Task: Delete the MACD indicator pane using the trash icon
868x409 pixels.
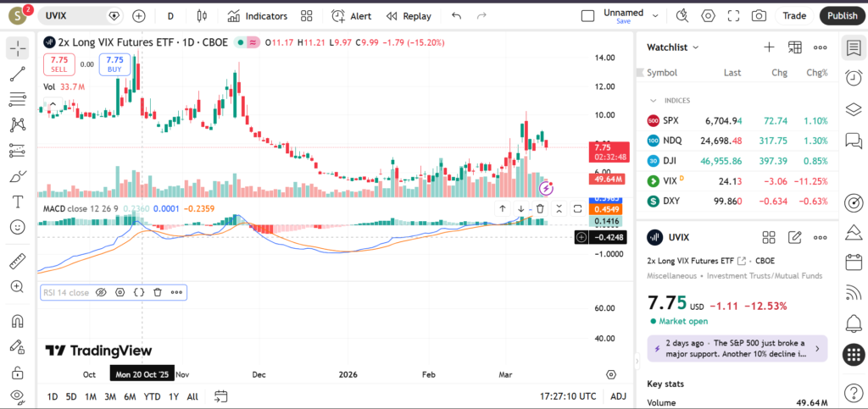Action: point(540,208)
